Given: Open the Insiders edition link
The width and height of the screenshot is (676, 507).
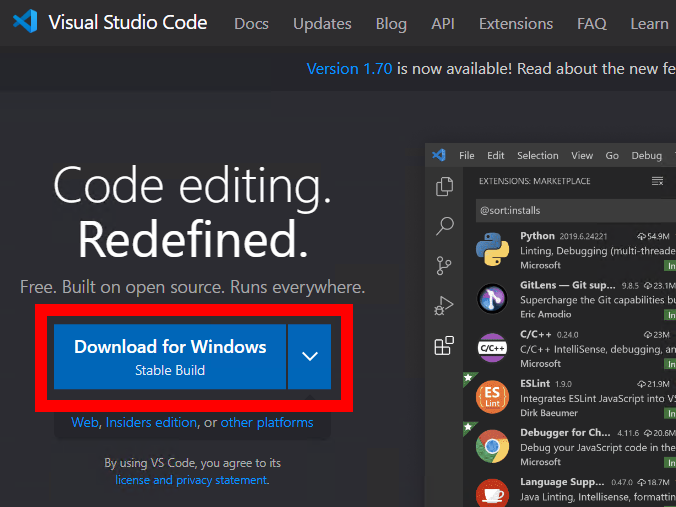Looking at the screenshot, I should (151, 422).
